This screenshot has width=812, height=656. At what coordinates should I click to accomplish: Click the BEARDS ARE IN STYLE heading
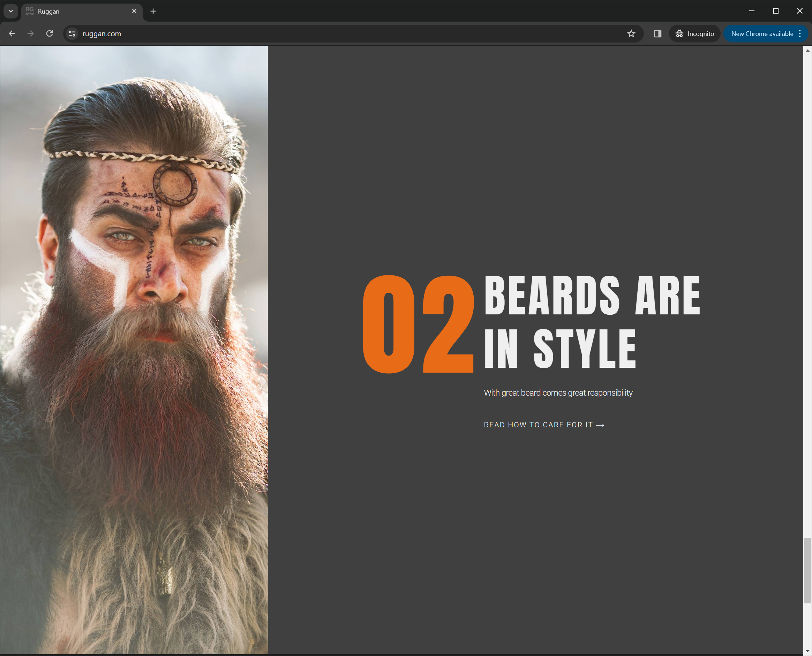pyautogui.click(x=592, y=322)
